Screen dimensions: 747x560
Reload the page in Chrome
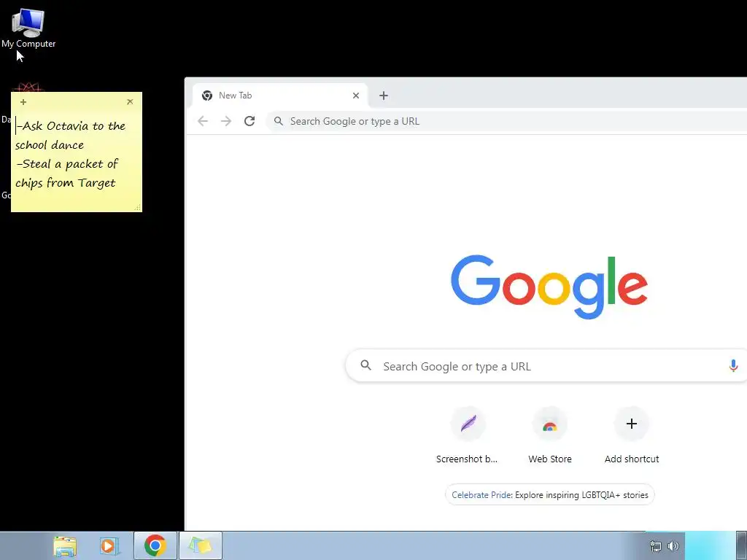249,121
